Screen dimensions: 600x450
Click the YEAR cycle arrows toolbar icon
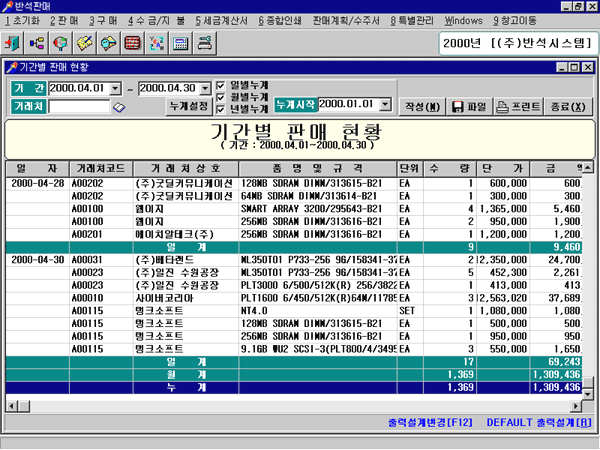[x=157, y=43]
